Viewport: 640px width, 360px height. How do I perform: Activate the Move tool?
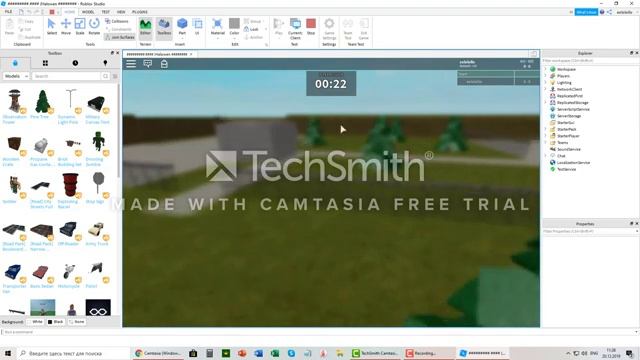pyautogui.click(x=66, y=27)
